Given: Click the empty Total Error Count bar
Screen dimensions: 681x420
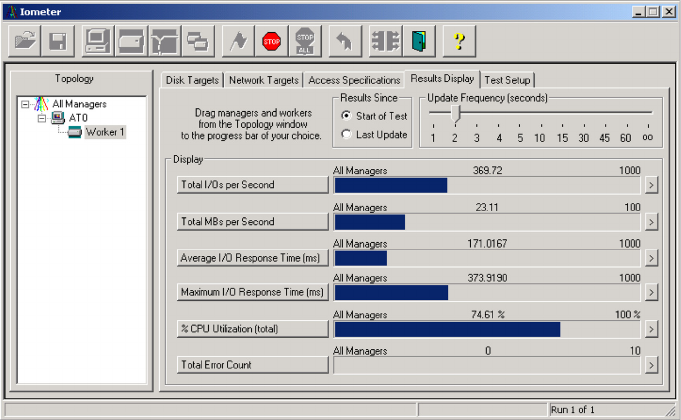Looking at the screenshot, I should (487, 365).
